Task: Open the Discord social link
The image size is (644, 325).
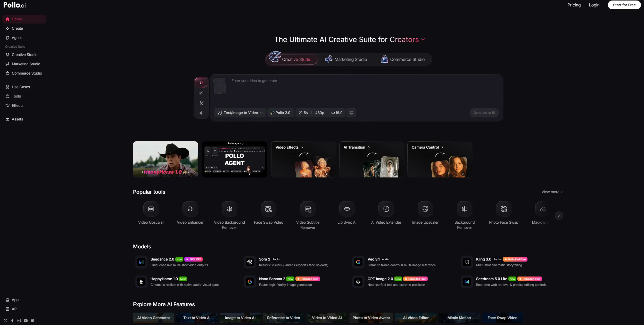Action: point(32,321)
